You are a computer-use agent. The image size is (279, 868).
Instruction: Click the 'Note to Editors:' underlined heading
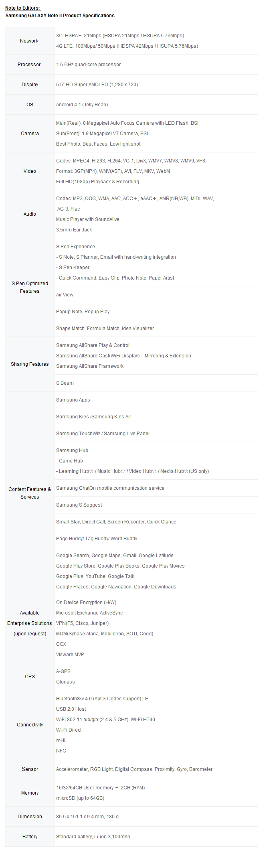tap(23, 8)
